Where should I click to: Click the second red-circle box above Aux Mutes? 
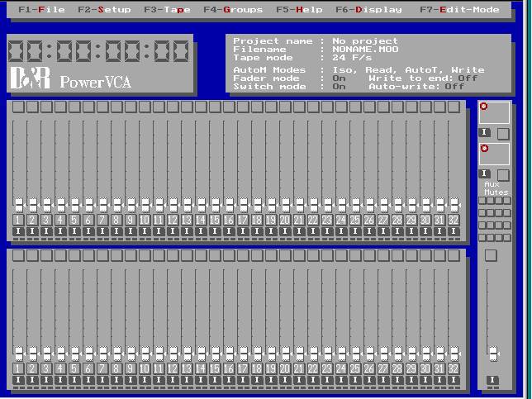[494, 154]
